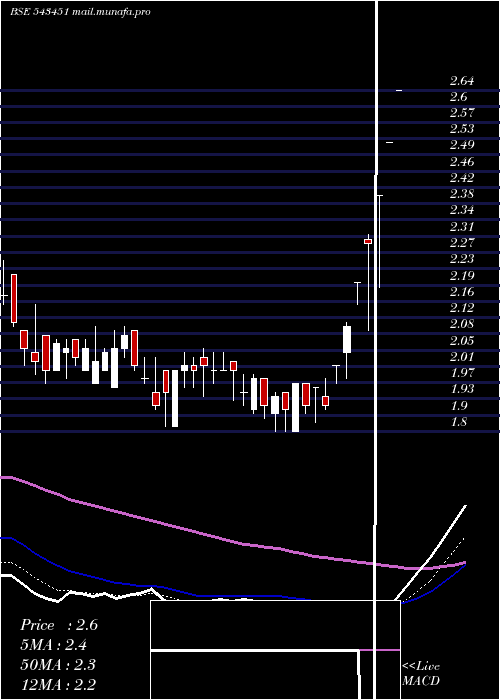Click the 2.34 price axis label

point(462,210)
